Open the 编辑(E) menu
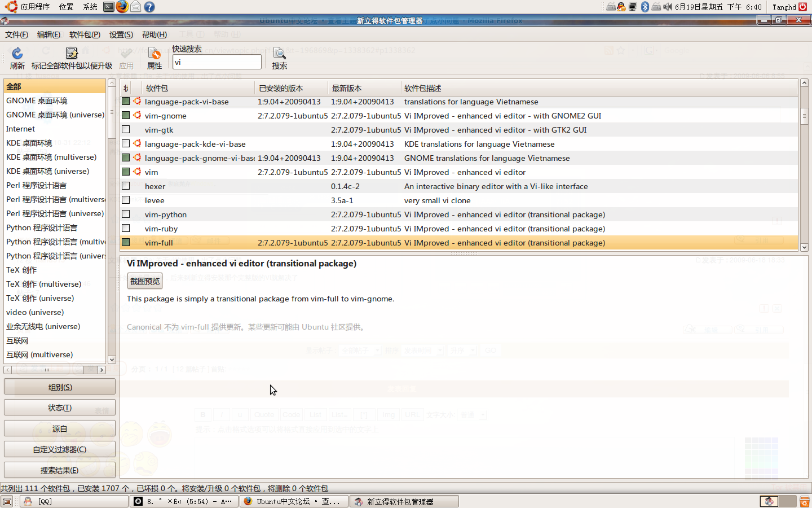 pyautogui.click(x=48, y=34)
